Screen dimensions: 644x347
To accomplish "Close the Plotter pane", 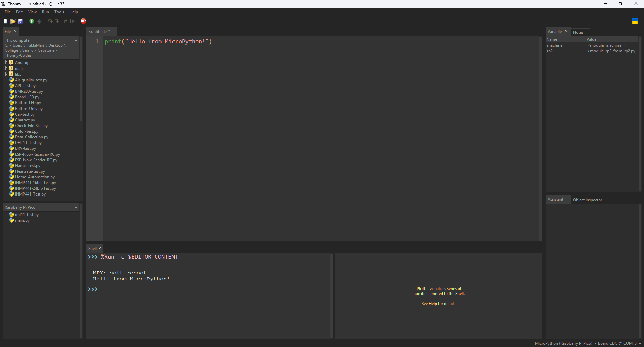I will 538,257.
